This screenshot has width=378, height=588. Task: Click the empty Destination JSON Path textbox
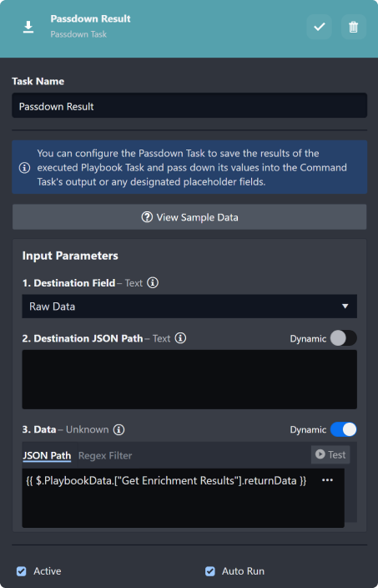[x=189, y=379]
